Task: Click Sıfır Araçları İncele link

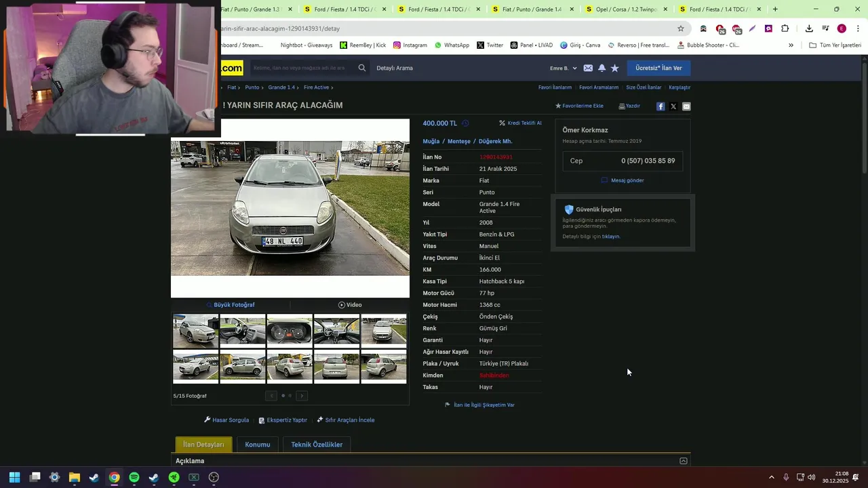Action: click(x=345, y=420)
